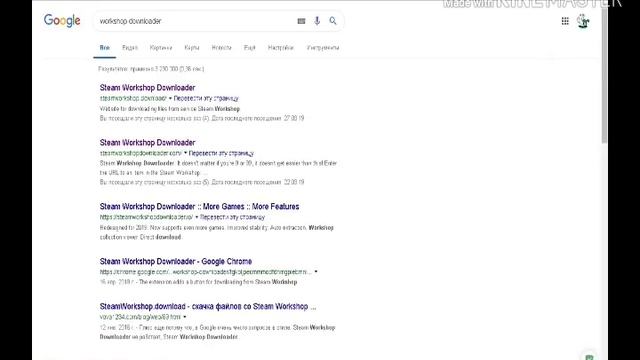The height and width of the screenshot is (360, 640).
Task: Switch to the Новости results tab
Action: tap(222, 48)
